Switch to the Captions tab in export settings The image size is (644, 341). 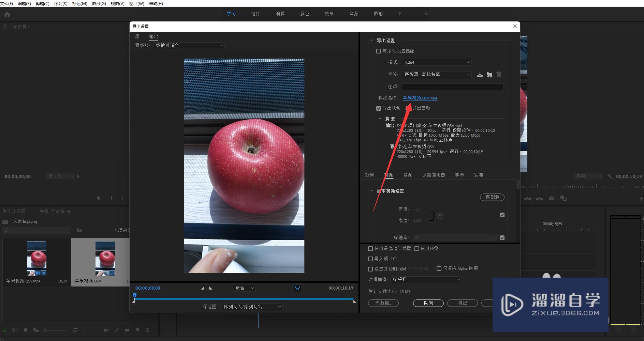coord(459,175)
